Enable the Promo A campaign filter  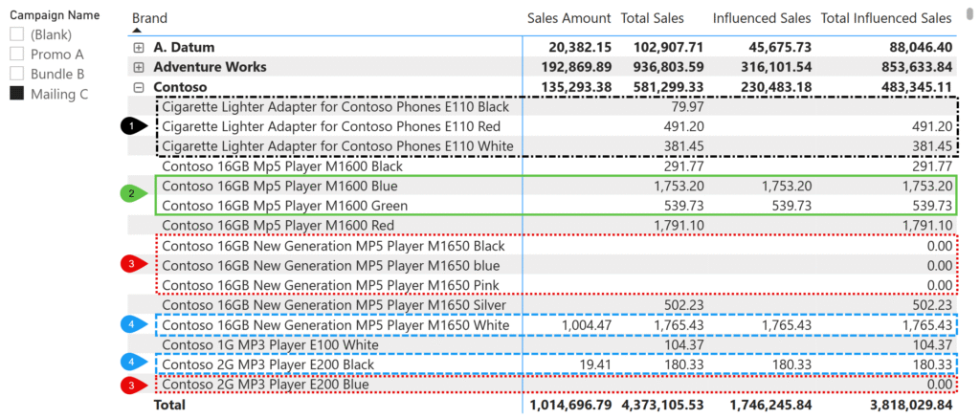[x=17, y=55]
